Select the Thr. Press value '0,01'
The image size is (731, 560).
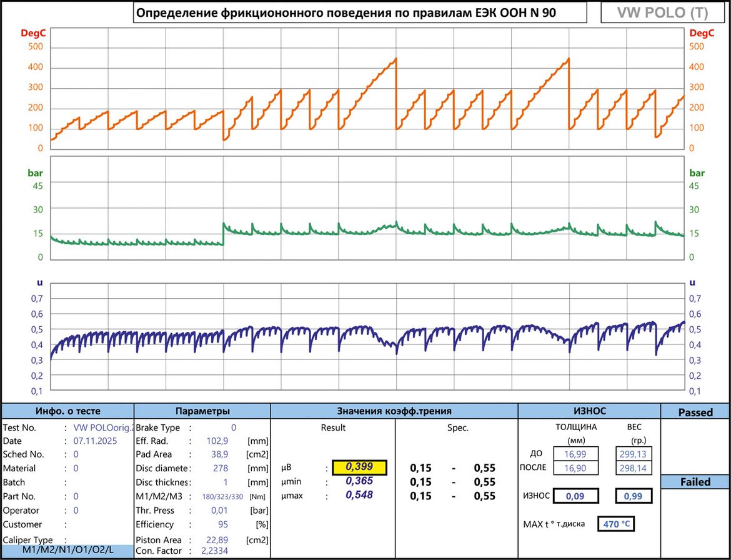219,511
